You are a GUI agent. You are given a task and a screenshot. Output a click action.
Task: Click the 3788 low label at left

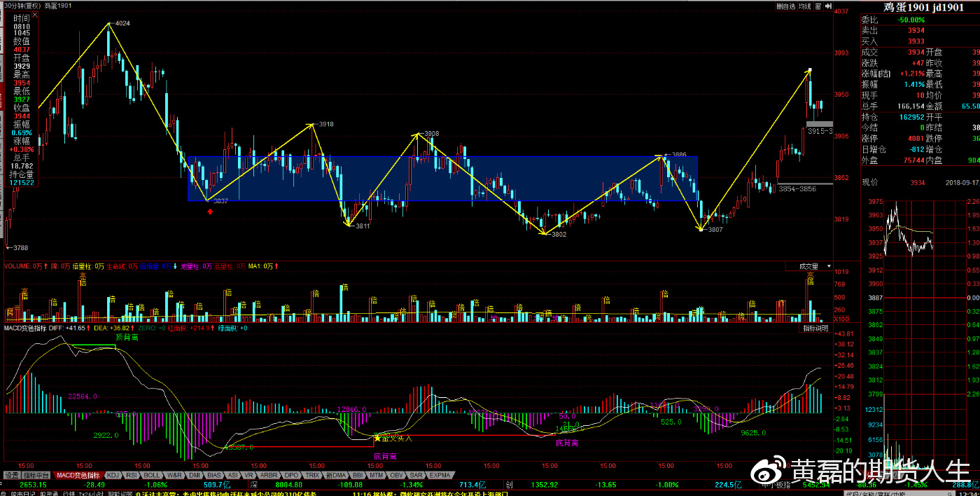click(x=20, y=247)
